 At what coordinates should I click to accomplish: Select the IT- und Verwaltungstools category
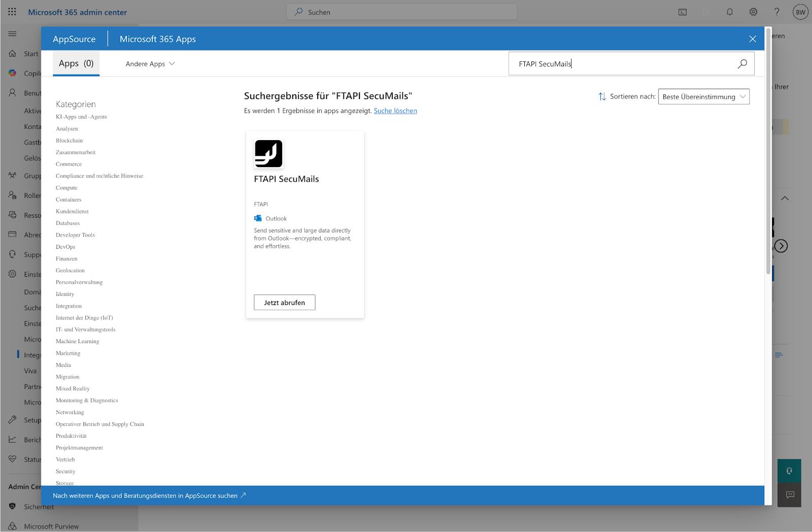(x=86, y=330)
